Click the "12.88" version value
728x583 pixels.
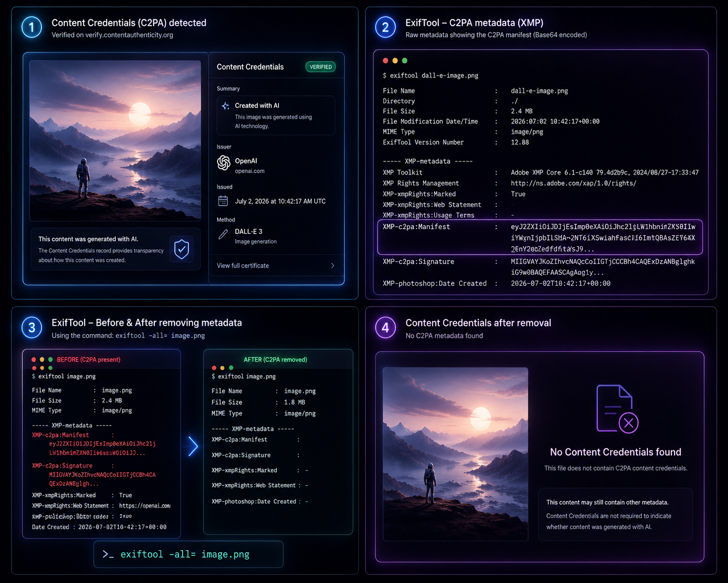[520, 142]
